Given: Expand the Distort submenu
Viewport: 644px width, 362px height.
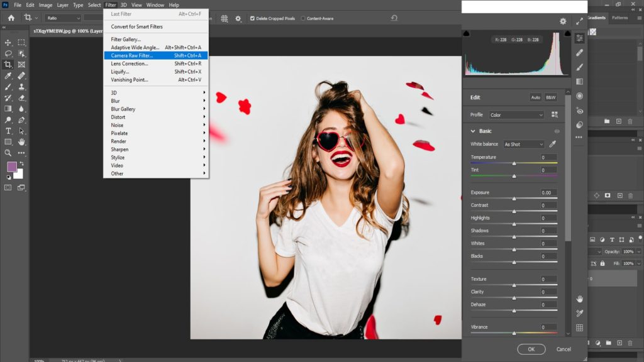Looking at the screenshot, I should point(156,117).
